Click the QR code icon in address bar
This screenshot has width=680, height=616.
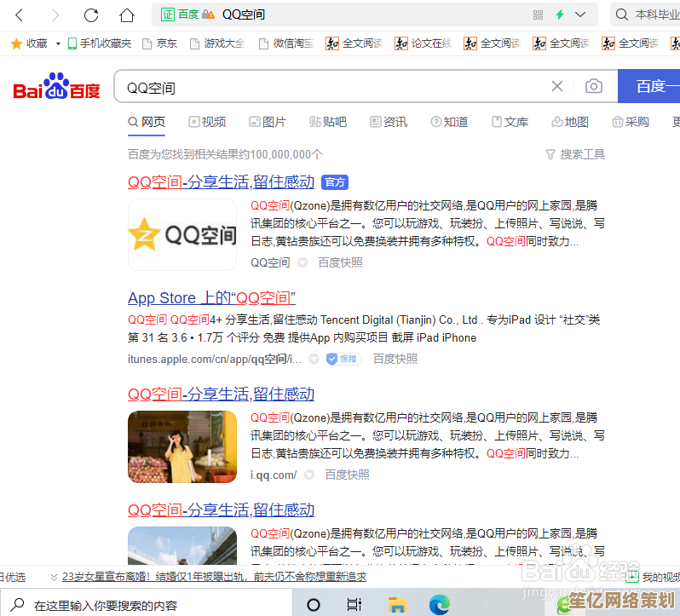pos(538,15)
